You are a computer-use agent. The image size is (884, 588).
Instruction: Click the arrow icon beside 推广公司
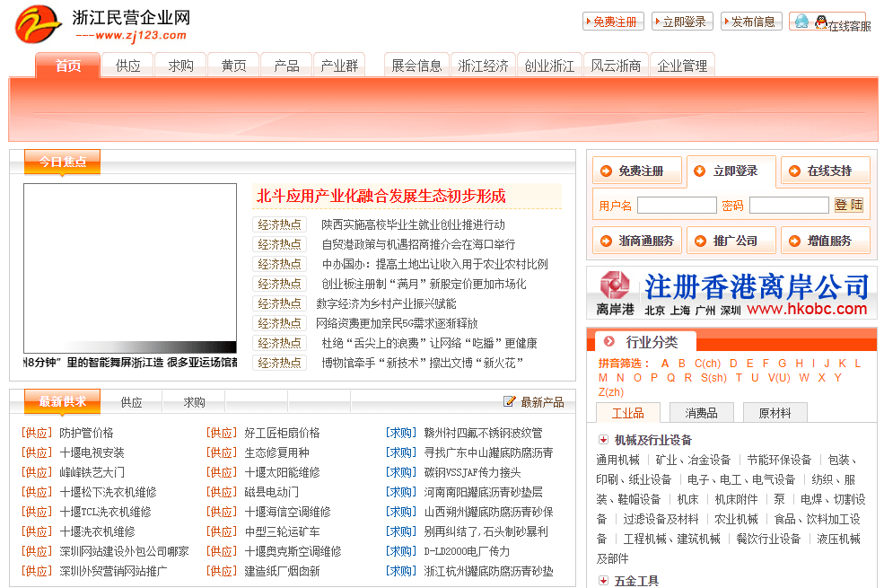[x=699, y=241]
